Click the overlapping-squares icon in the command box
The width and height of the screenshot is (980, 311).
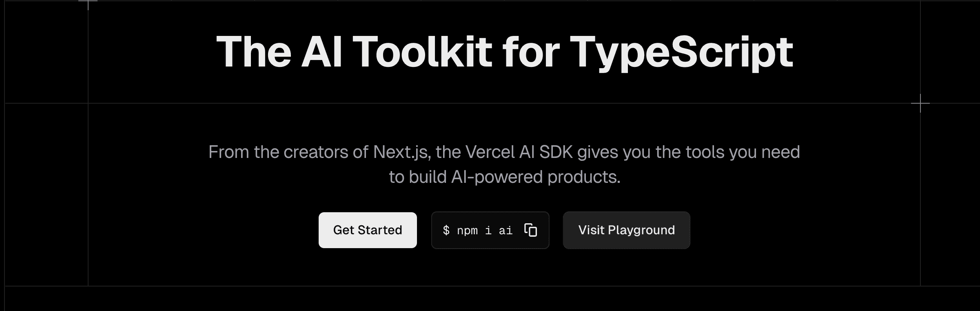coord(530,230)
